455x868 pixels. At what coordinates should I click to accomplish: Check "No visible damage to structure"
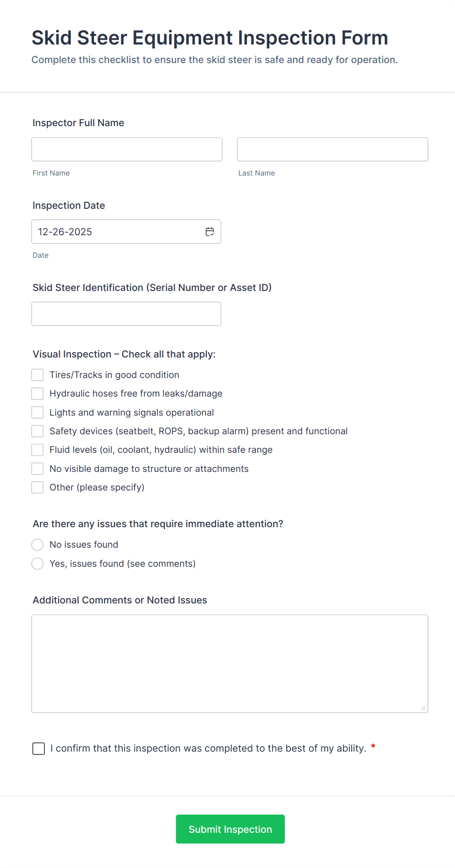point(37,468)
